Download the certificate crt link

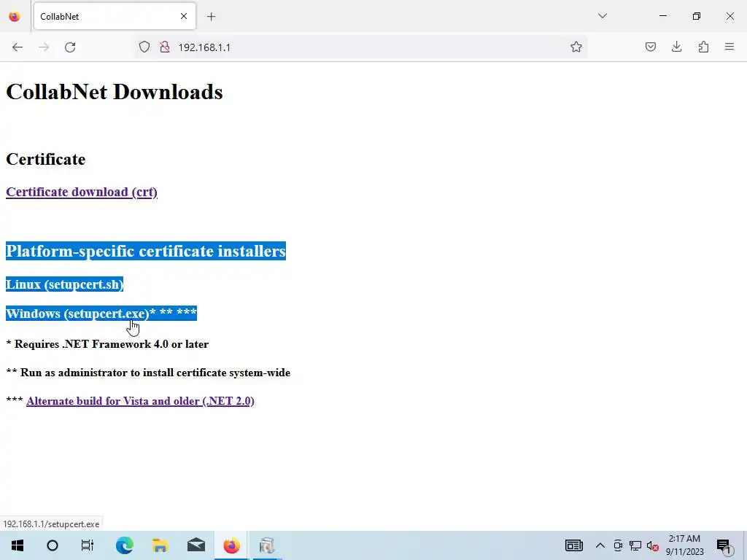[x=82, y=192]
